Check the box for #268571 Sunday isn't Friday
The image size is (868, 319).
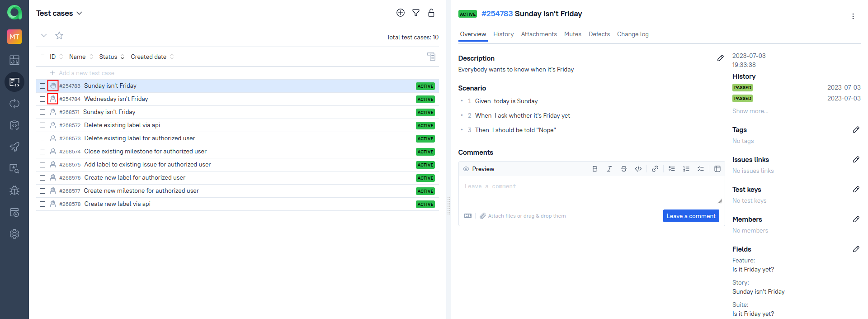tap(42, 112)
